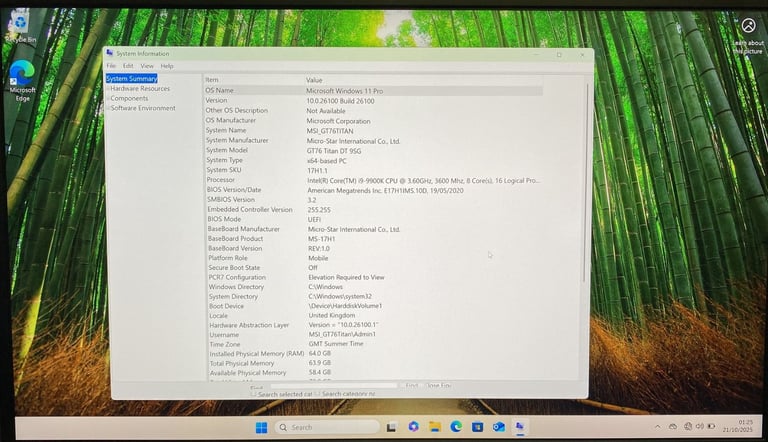Maximize the System Information window

[559, 55]
